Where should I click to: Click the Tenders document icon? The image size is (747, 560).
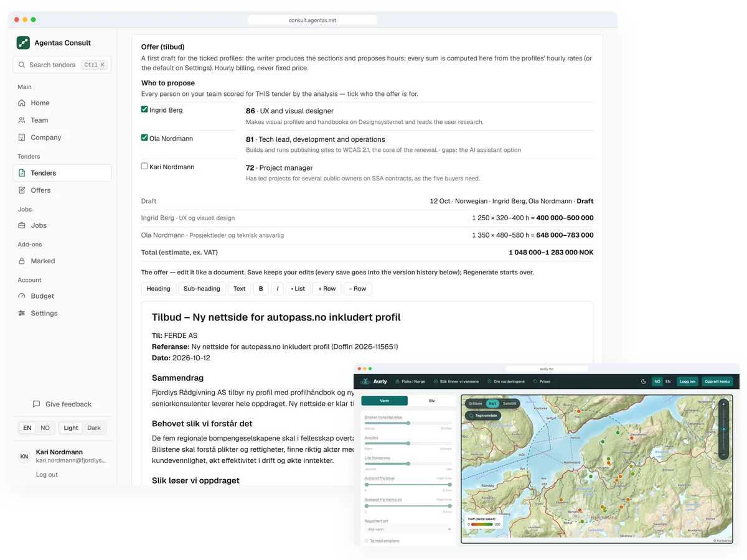(22, 173)
